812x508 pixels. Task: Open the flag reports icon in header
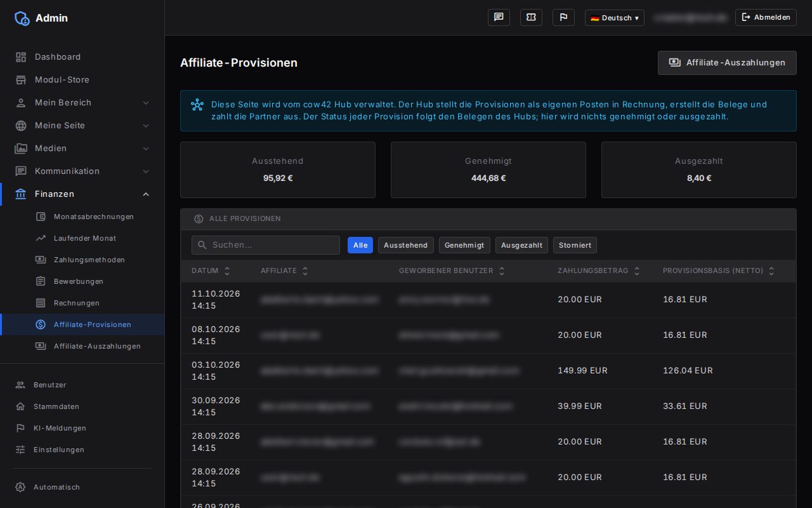pyautogui.click(x=563, y=18)
